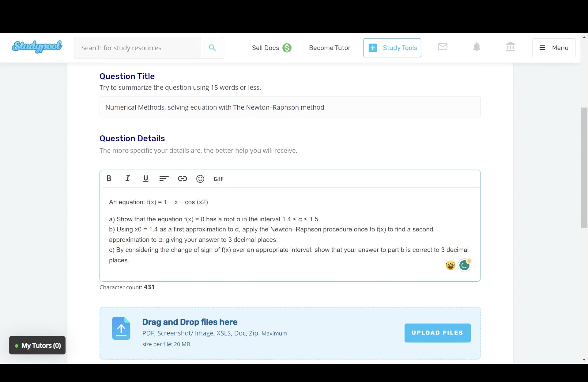
Task: Click the GIF insert button
Action: (218, 179)
